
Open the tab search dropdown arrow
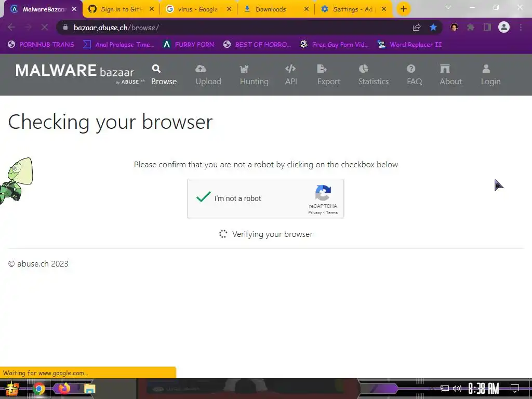point(448,7)
